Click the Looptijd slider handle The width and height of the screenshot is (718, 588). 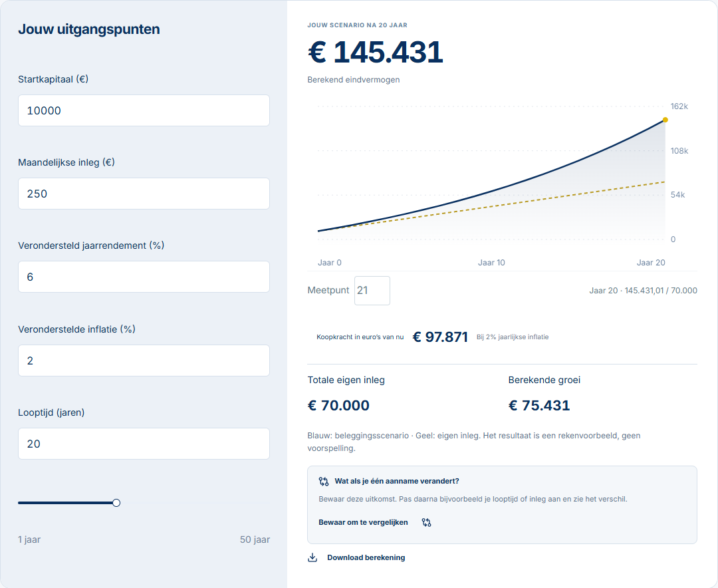tap(116, 503)
